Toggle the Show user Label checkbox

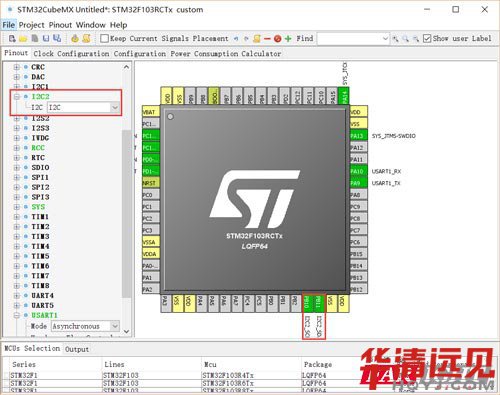point(427,39)
